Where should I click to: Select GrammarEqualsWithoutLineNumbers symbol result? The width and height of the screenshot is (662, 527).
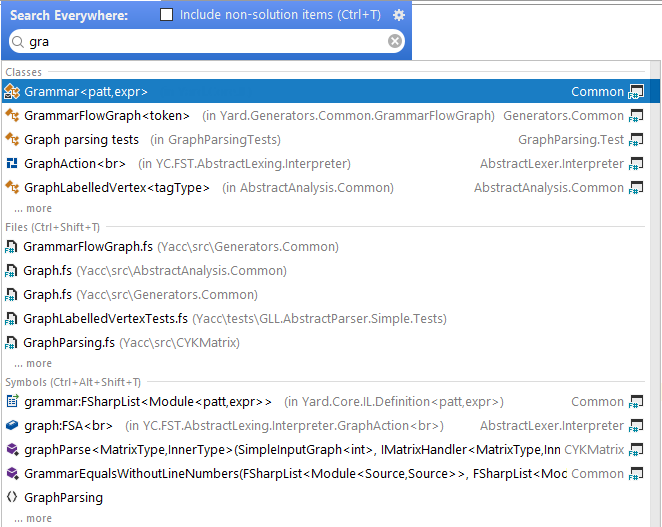tap(200, 474)
